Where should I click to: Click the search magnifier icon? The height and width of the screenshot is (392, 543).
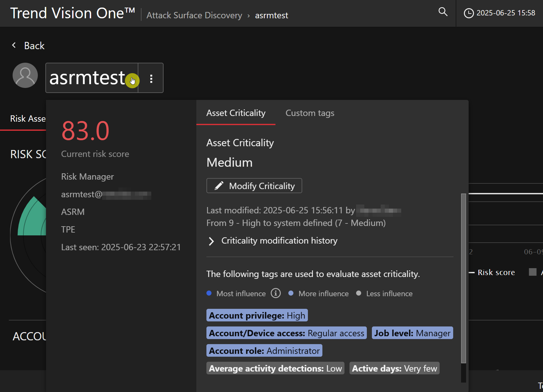(x=443, y=12)
